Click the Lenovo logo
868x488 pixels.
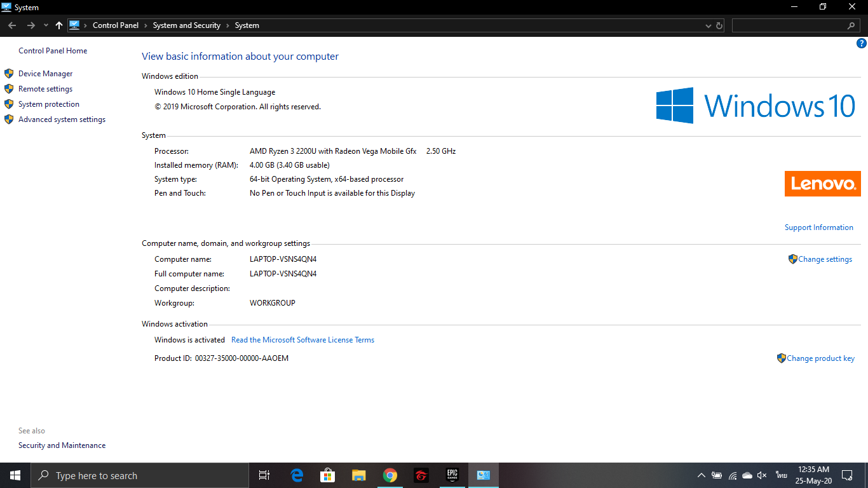pos(823,184)
